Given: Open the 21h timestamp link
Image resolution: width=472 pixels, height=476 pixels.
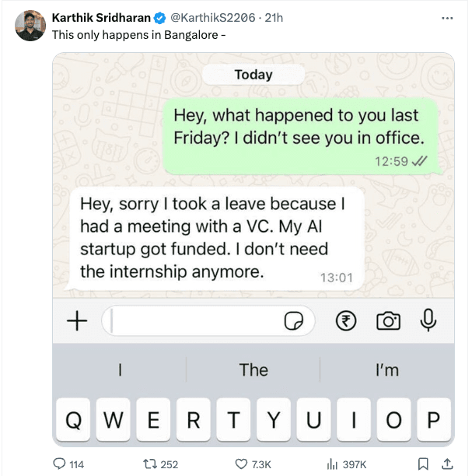Looking at the screenshot, I should (x=274, y=17).
